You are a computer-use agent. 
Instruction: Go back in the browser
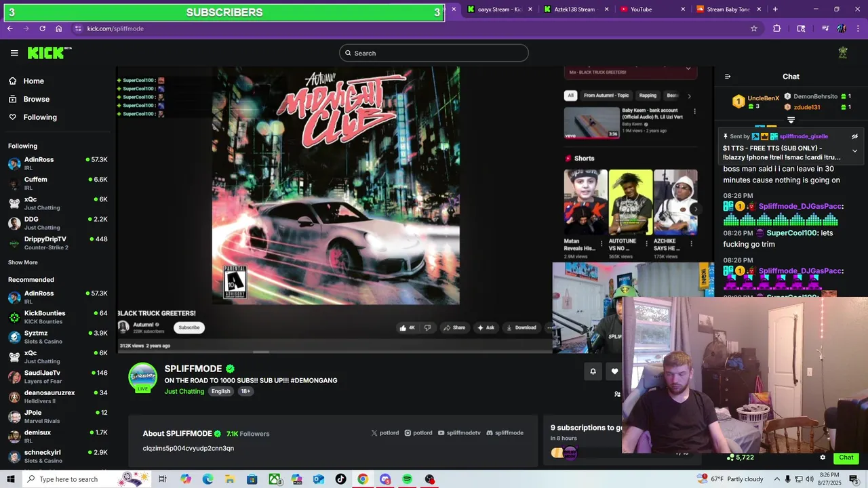click(10, 28)
